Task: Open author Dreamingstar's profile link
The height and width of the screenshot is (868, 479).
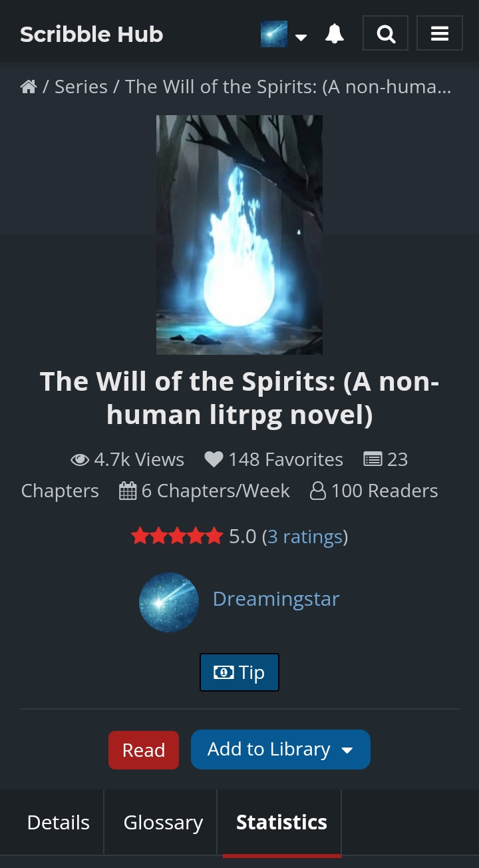Action: [276, 598]
